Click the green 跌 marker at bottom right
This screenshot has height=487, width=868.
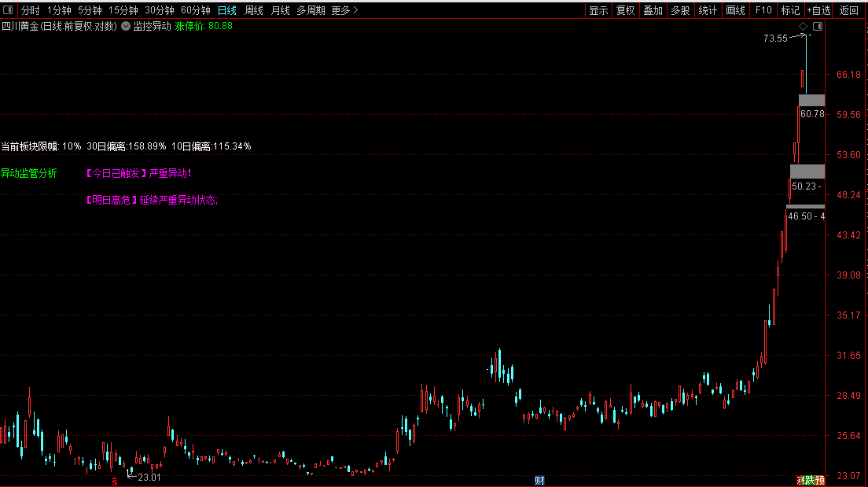point(810,481)
